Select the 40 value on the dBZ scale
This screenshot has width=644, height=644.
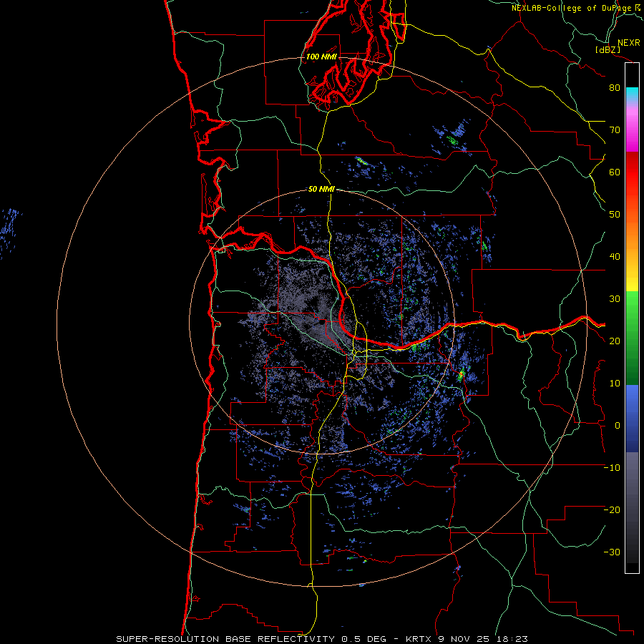point(615,257)
